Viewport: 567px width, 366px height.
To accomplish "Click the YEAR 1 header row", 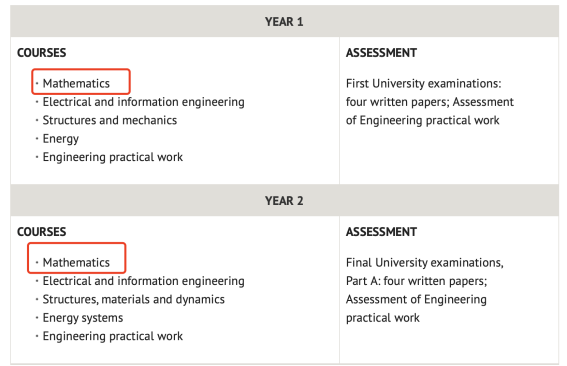I will coord(284,21).
